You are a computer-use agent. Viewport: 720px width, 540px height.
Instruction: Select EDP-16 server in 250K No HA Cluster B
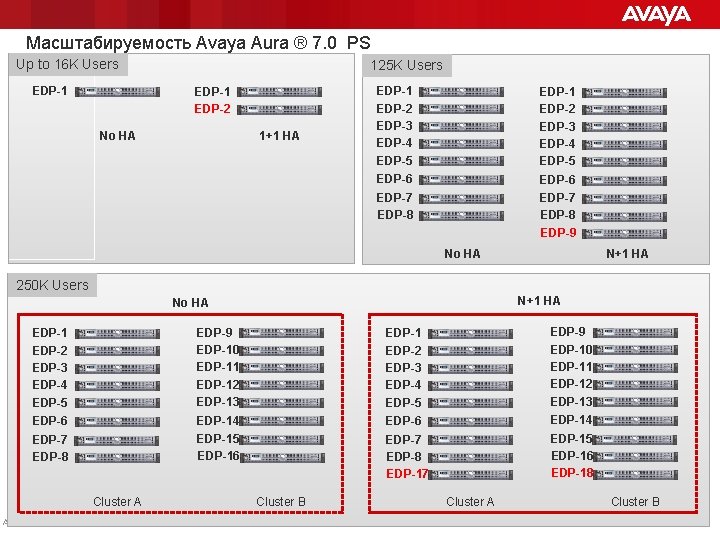coord(282,457)
